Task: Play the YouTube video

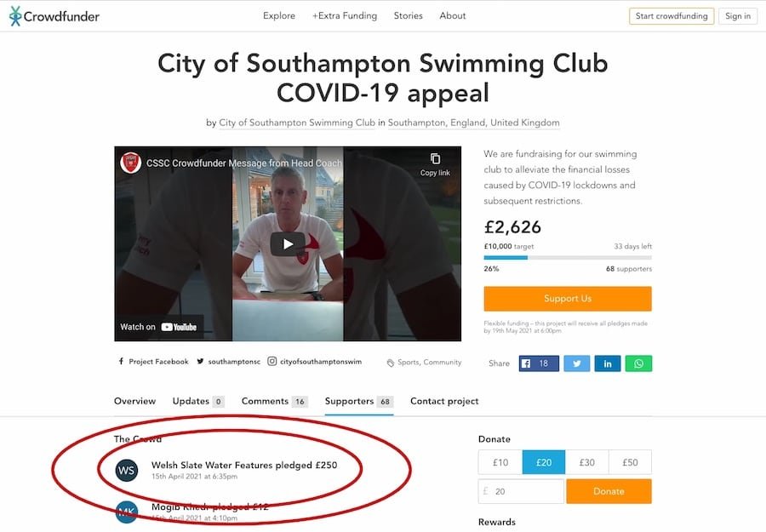Action: pos(288,243)
